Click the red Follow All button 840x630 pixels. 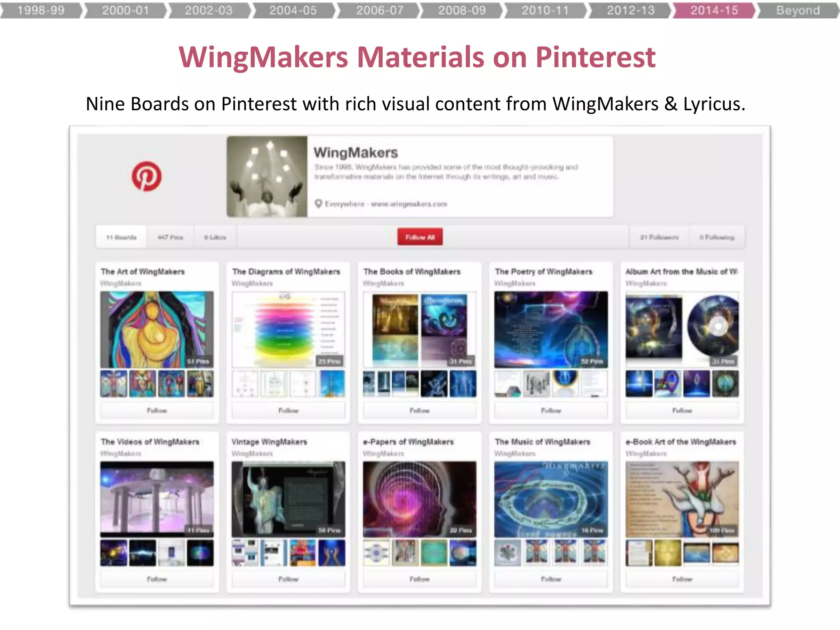click(x=420, y=237)
